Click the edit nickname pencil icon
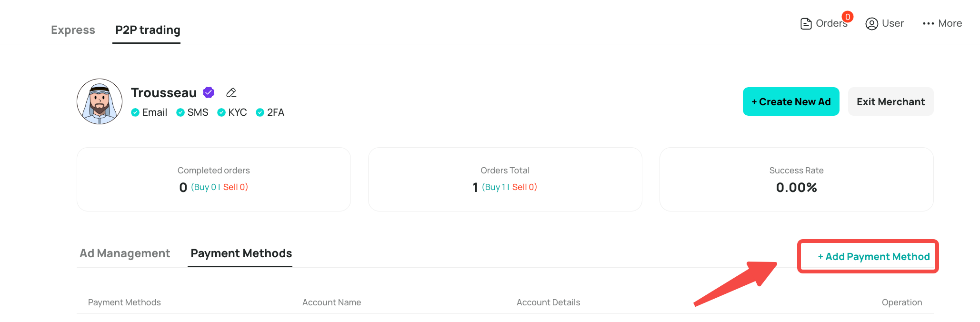This screenshot has height=322, width=980. [x=231, y=92]
